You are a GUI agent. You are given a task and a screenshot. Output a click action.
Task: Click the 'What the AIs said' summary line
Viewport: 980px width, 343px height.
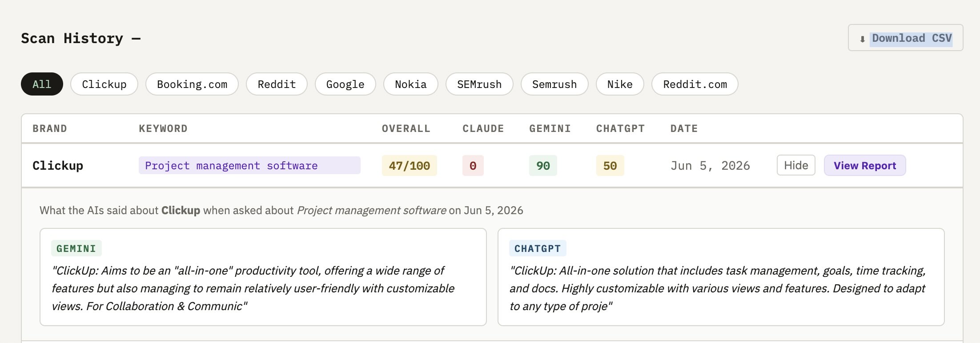coord(281,210)
